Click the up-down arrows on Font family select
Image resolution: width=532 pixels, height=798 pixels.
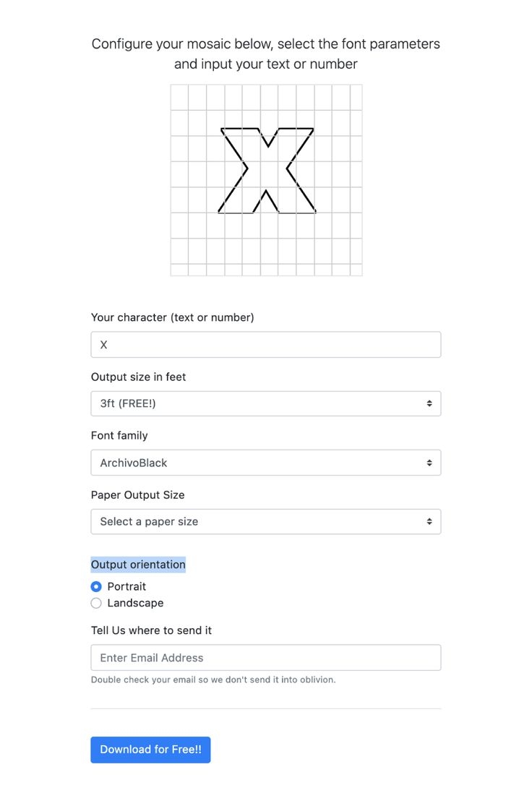[x=429, y=463]
